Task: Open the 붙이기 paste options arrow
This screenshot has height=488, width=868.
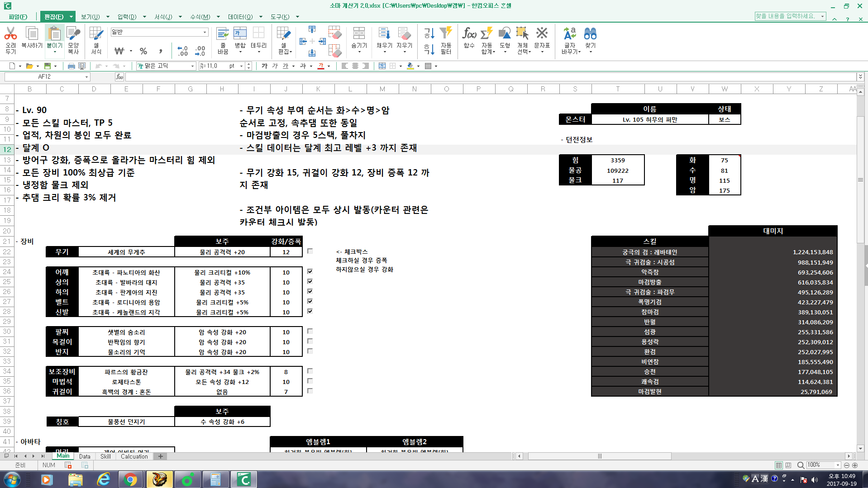Action: [55, 52]
